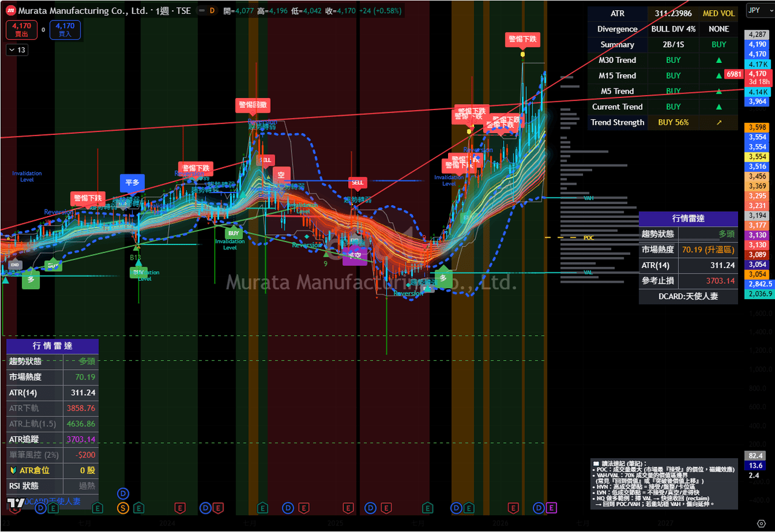
Task: Click the 1週 interval in title
Action: (x=162, y=11)
